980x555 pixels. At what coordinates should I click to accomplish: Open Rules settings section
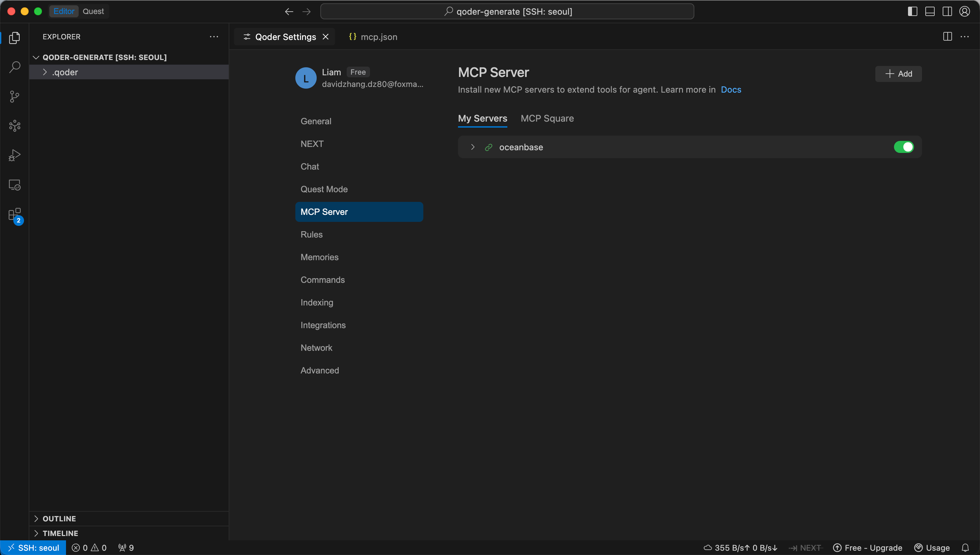point(359,235)
